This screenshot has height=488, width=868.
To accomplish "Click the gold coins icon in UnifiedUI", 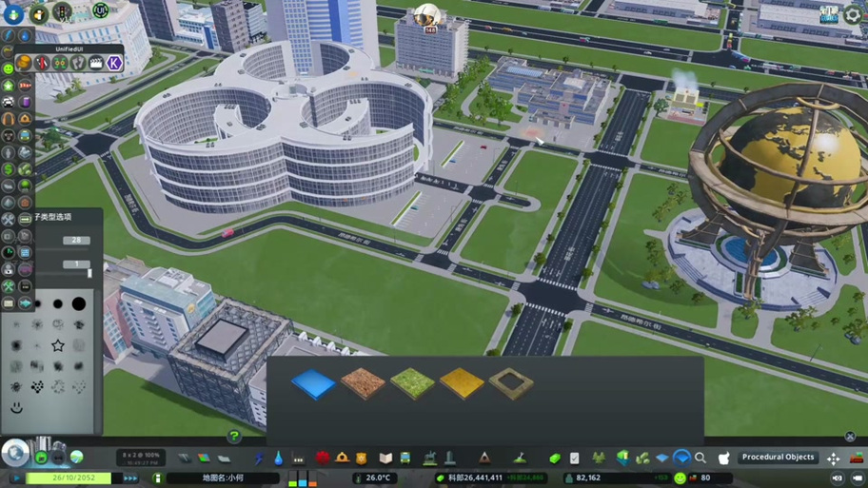I will 24,63.
